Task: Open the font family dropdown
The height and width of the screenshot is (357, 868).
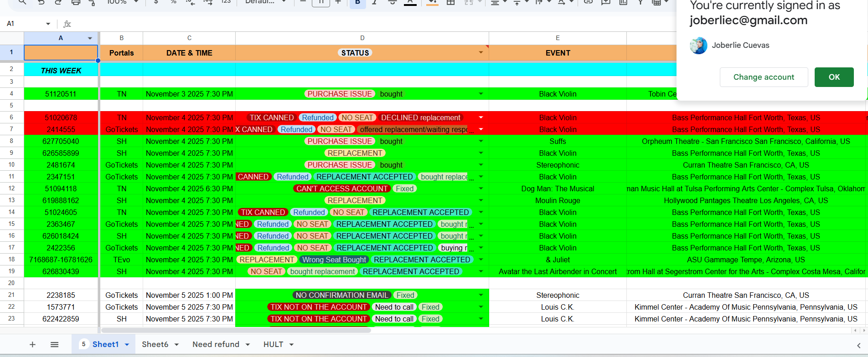Action: 265,2
